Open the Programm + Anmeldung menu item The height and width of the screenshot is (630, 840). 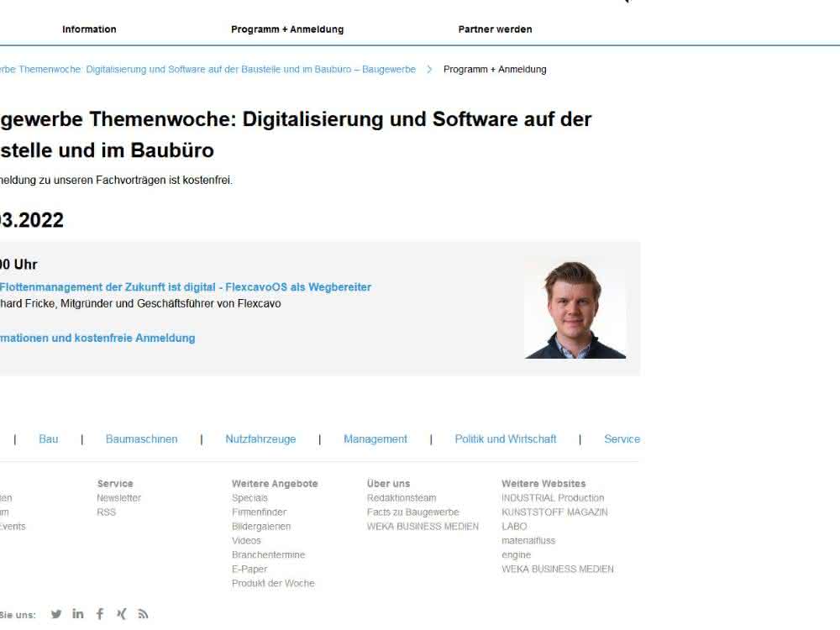(x=287, y=29)
